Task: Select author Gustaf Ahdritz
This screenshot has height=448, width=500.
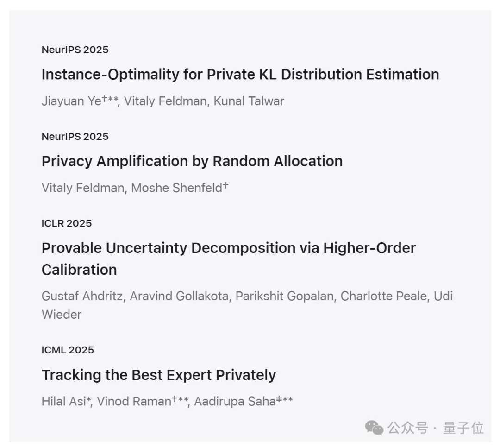Action: pos(82,297)
